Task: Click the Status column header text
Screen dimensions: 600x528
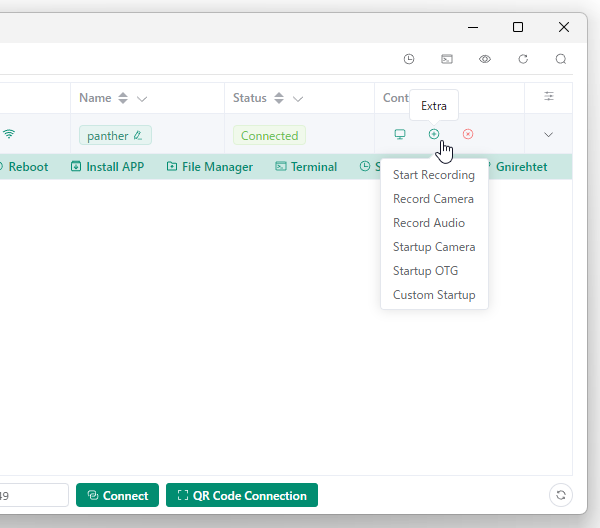Action: coord(249,98)
